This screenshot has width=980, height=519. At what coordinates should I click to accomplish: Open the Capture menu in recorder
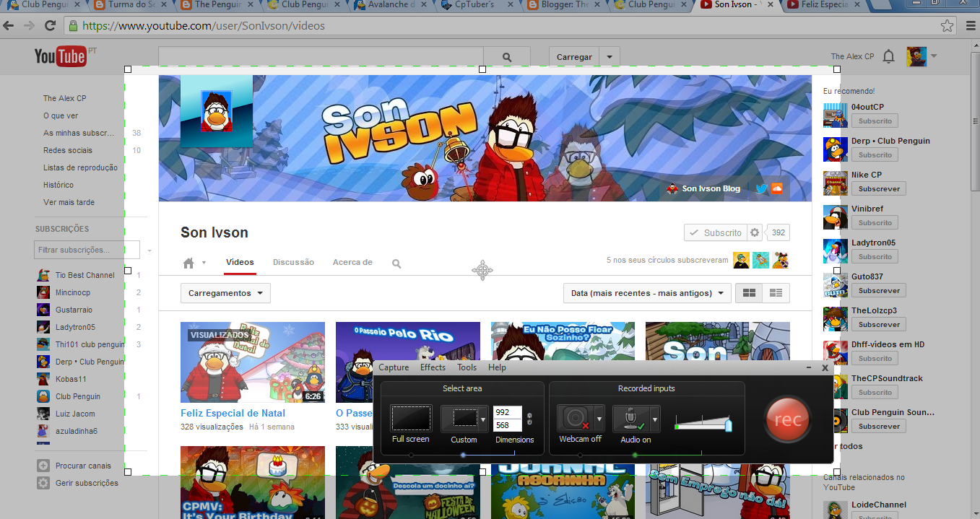coord(394,367)
